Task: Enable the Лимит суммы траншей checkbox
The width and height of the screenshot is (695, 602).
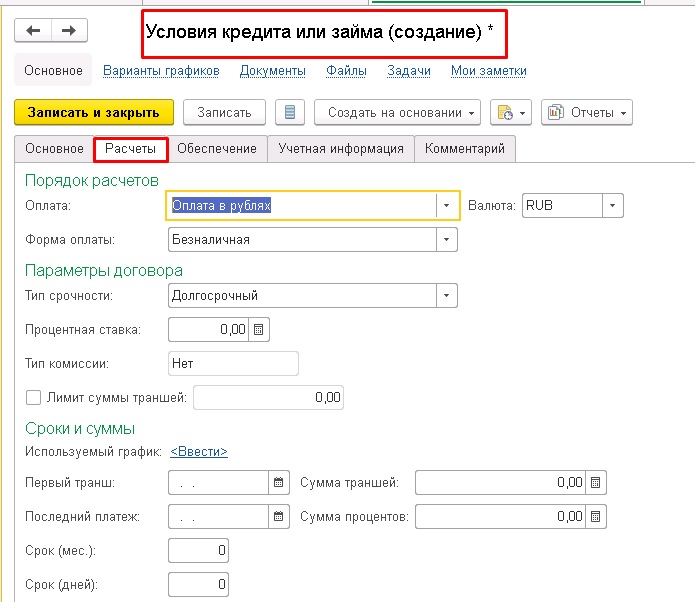Action: click(x=34, y=397)
